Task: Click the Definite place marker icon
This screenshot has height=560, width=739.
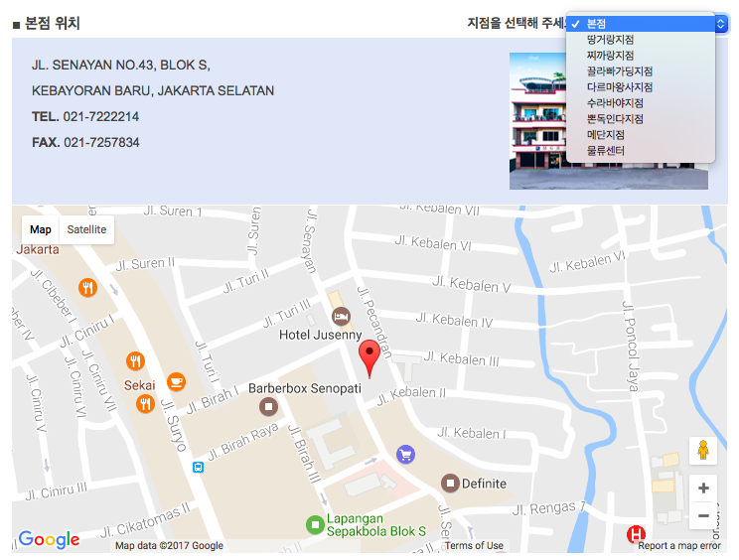Action: click(450, 484)
